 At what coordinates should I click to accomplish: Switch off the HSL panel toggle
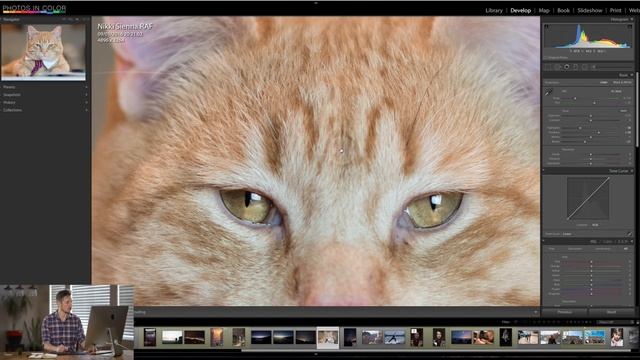pyautogui.click(x=543, y=241)
